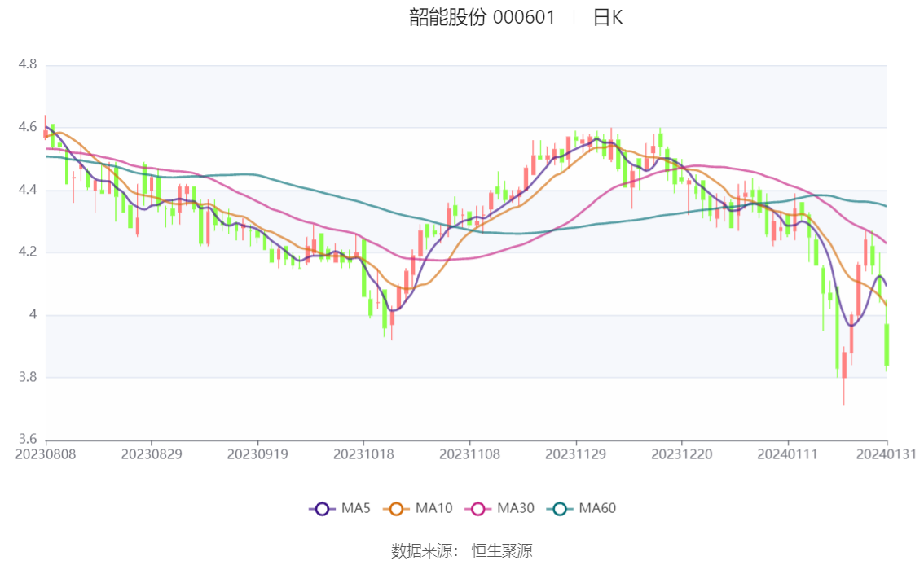Click the 4.2 price axis label
The image size is (924, 561).
pyautogui.click(x=28, y=252)
